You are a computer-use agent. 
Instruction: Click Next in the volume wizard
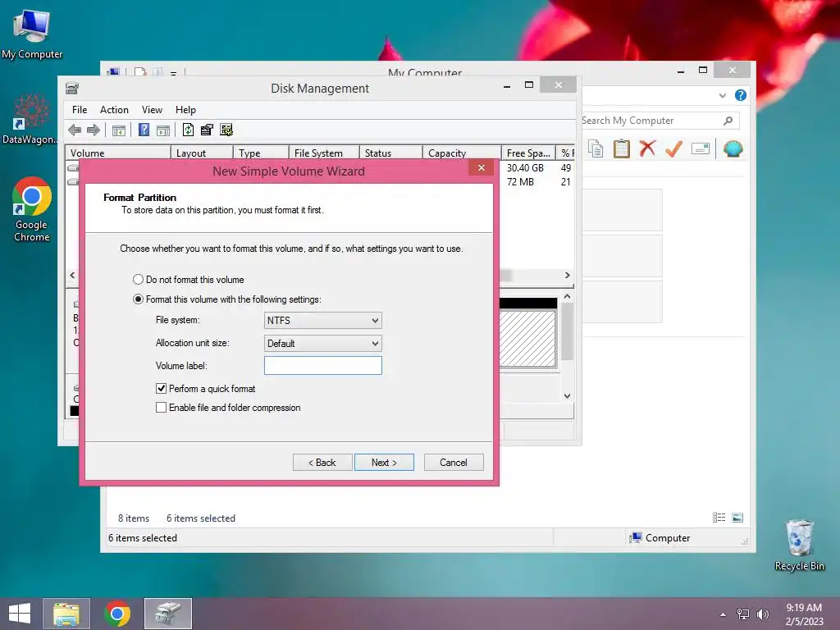tap(384, 463)
